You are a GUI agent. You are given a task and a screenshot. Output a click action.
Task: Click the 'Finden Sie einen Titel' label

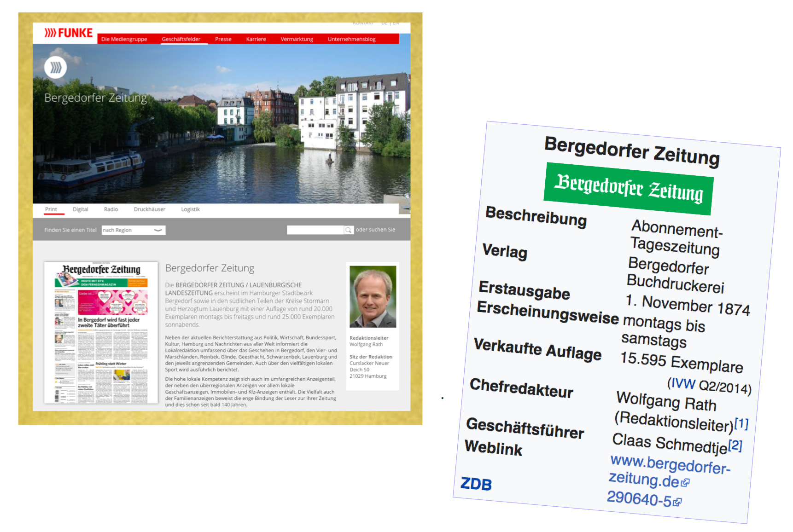[70, 230]
